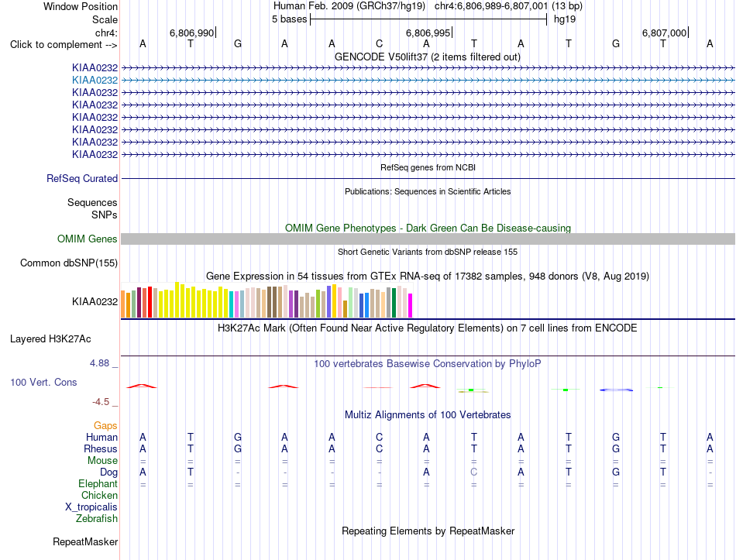Click the blue negative PhyloP conservation mark

[617, 390]
